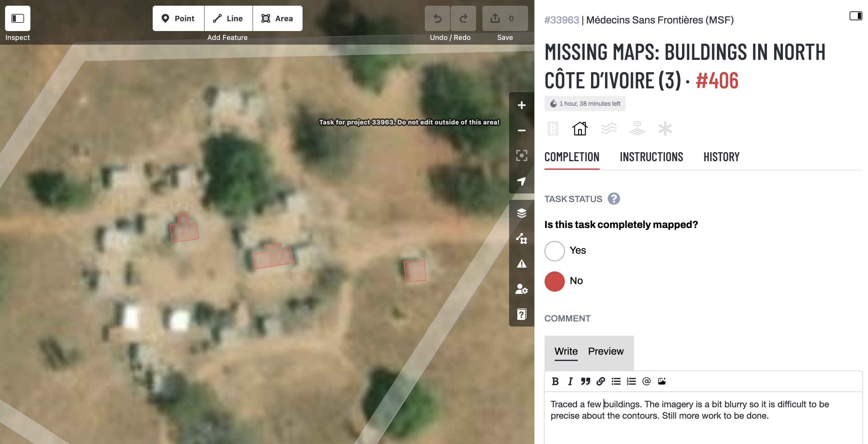Switch to the Instructions tab
The width and height of the screenshot is (868, 444).
coord(651,157)
